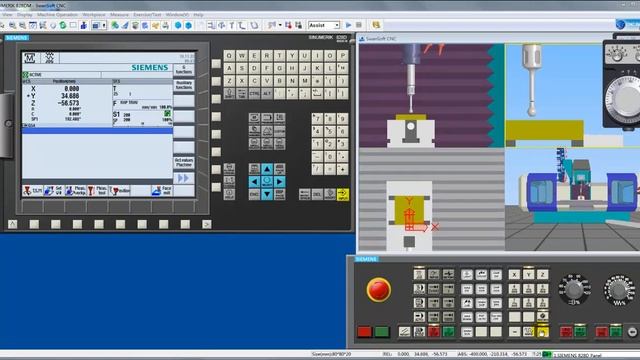Click the blue play arrow beside Assist
640x360 pixels.
349,25
